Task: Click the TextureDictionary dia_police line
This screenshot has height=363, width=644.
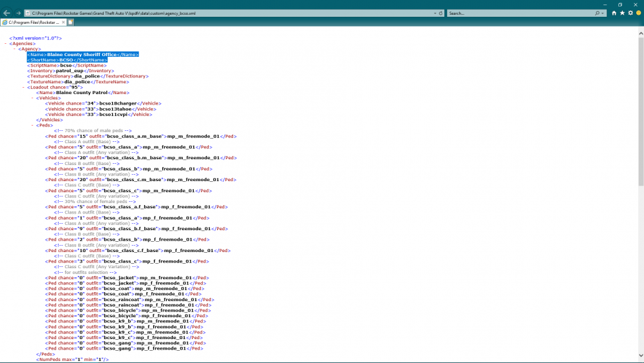Action: (88, 76)
